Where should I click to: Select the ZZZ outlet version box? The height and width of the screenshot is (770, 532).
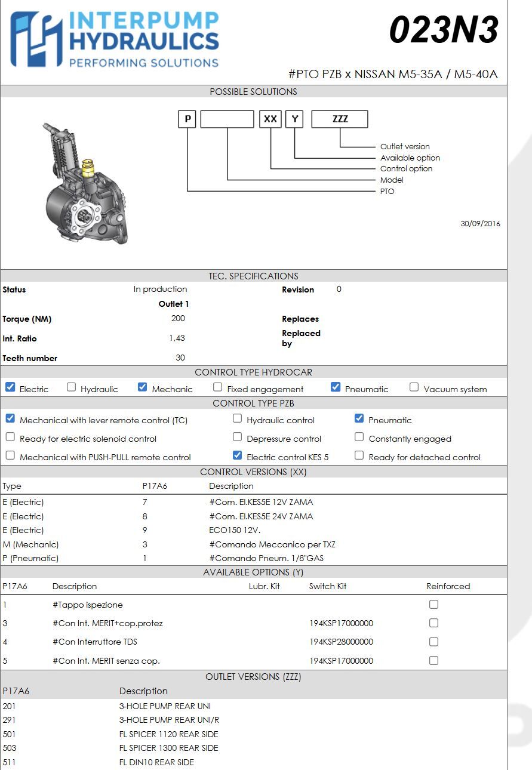(340, 119)
